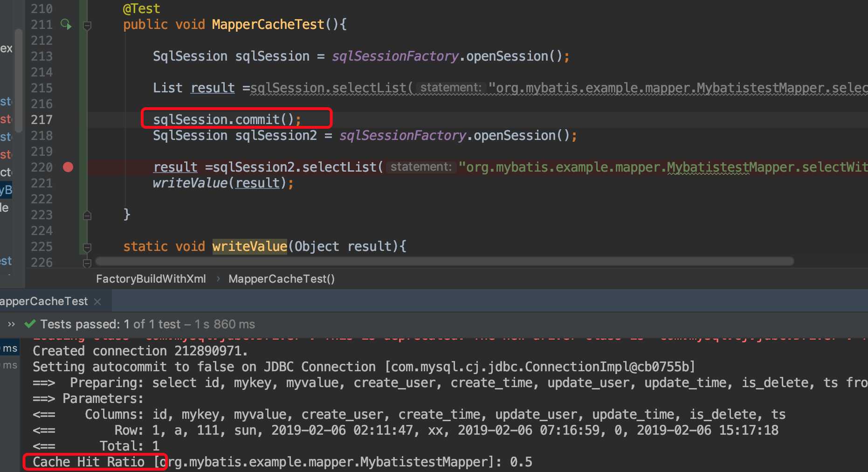Image resolution: width=868 pixels, height=472 pixels.
Task: Click the result variable on line 215
Action: click(213, 88)
